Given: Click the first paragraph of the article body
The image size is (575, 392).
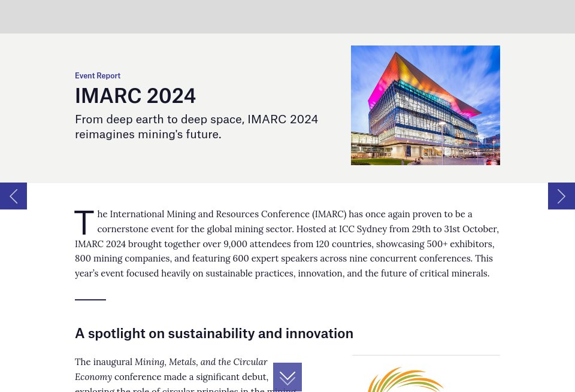Looking at the screenshot, I should [x=286, y=243].
